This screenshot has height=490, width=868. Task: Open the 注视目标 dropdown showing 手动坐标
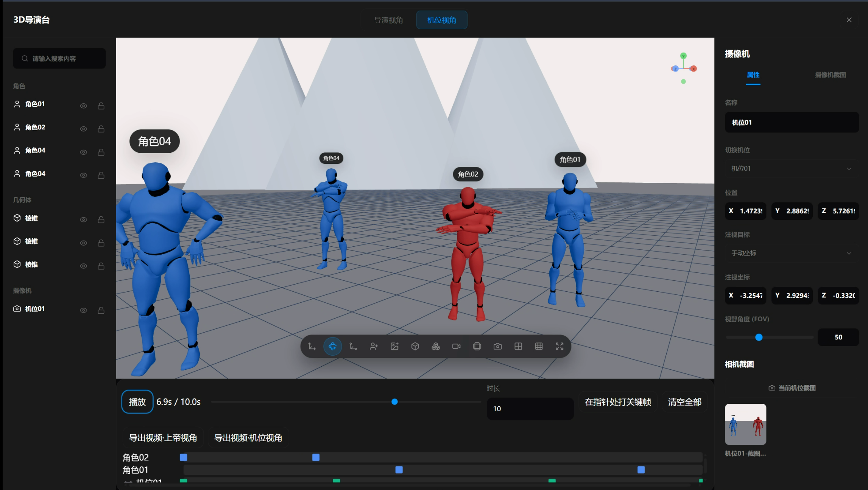click(x=792, y=253)
